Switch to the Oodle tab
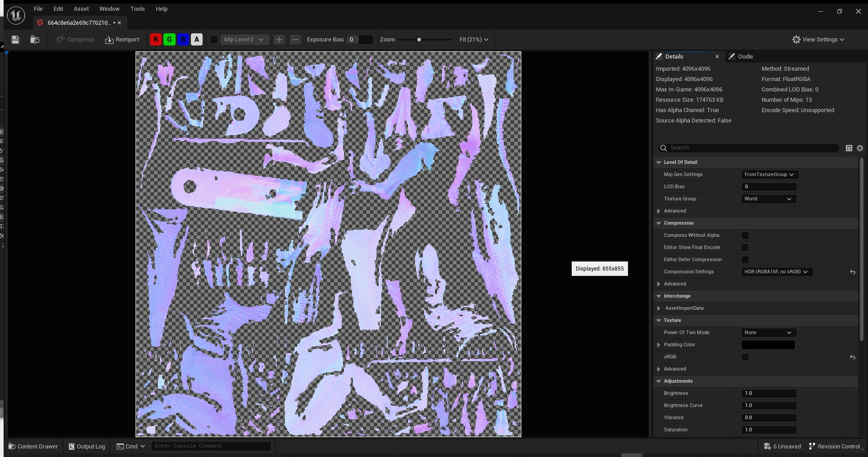This screenshot has width=868, height=457. point(745,57)
